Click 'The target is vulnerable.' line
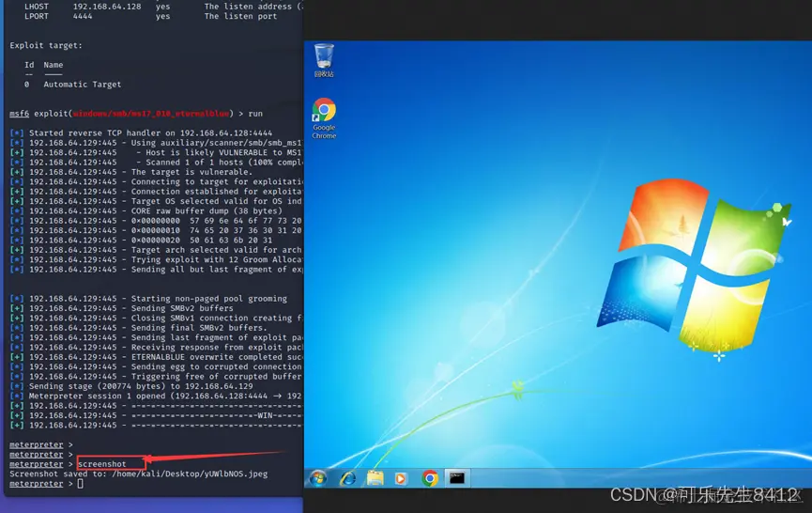The width and height of the screenshot is (812, 513). pos(131,172)
